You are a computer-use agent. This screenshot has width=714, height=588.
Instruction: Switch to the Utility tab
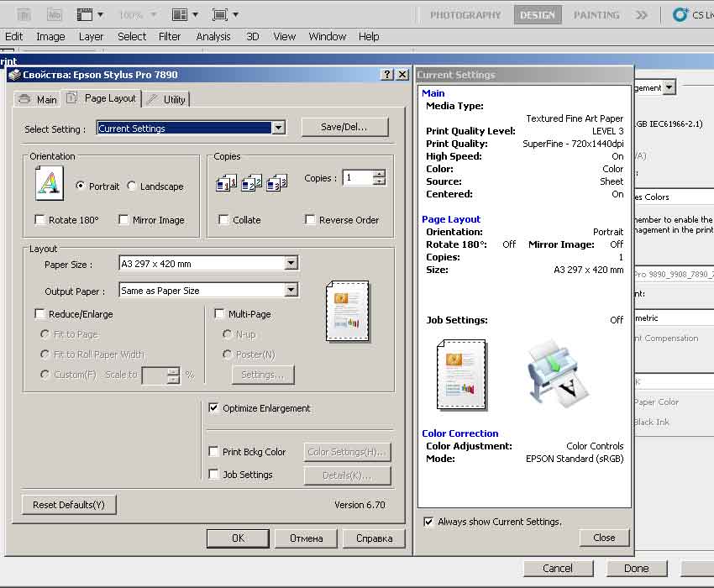(166, 99)
